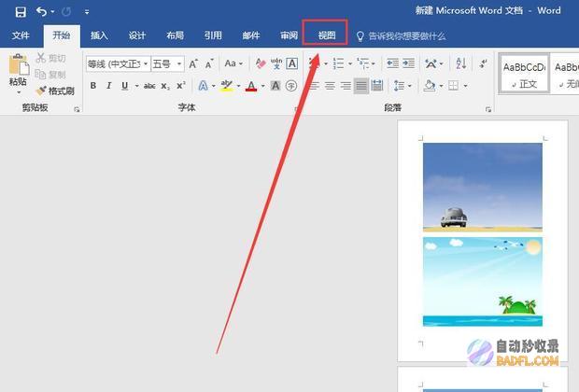The image size is (579, 392).
Task: Activate the 格式刷 format painter
Action: coord(55,91)
